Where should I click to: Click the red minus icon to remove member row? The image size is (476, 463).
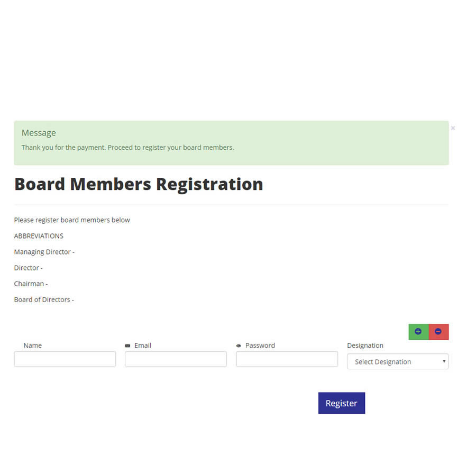click(x=438, y=331)
